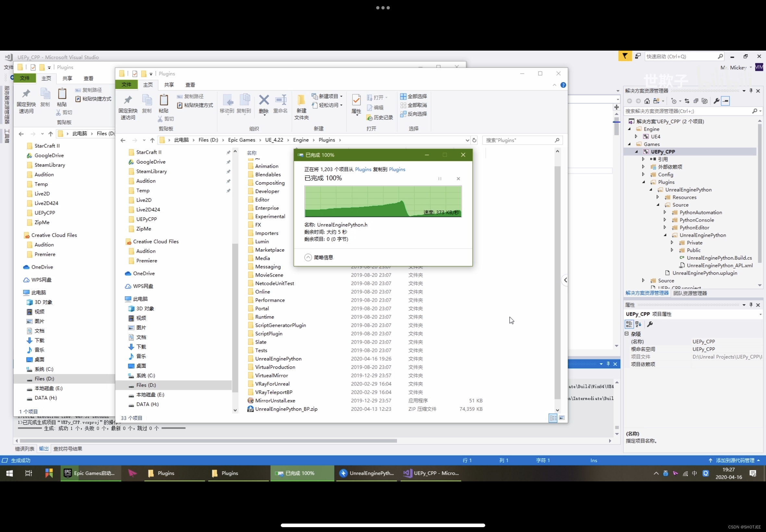Select the UnrealEnginePython folder in file list
The height and width of the screenshot is (532, 766).
[x=278, y=359]
